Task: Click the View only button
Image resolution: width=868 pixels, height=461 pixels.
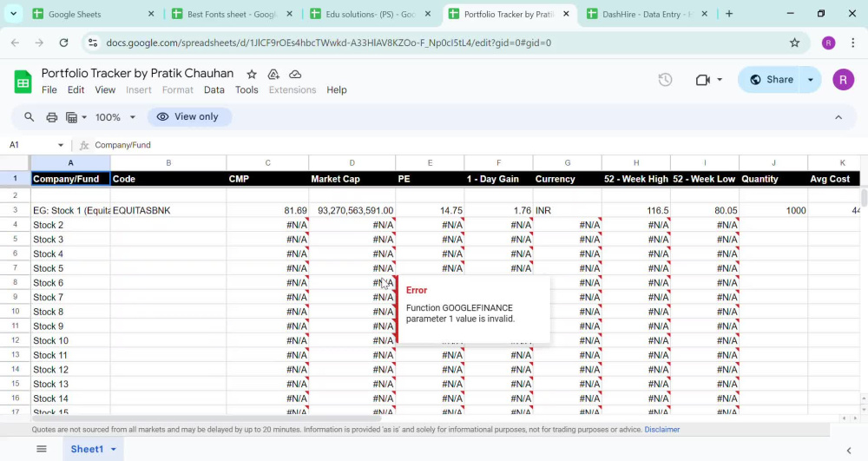Action: point(187,117)
